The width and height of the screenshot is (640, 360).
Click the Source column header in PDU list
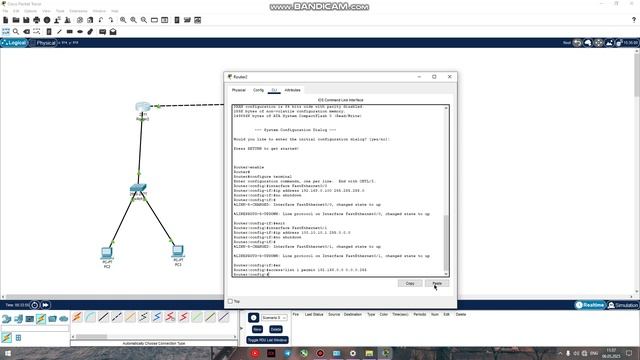[x=334, y=314]
